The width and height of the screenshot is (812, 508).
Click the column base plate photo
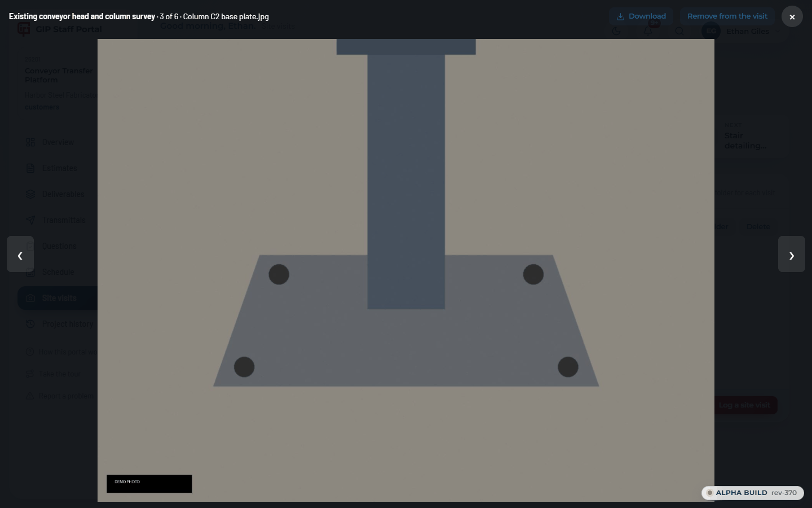point(406,270)
